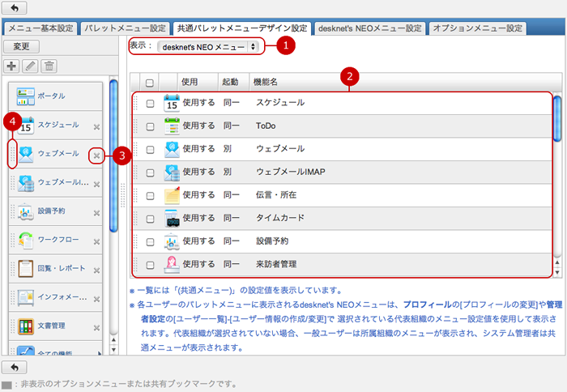This screenshot has width=567, height=392.
Task: Remove 回覧・レポート from palette with X
Action: click(96, 271)
